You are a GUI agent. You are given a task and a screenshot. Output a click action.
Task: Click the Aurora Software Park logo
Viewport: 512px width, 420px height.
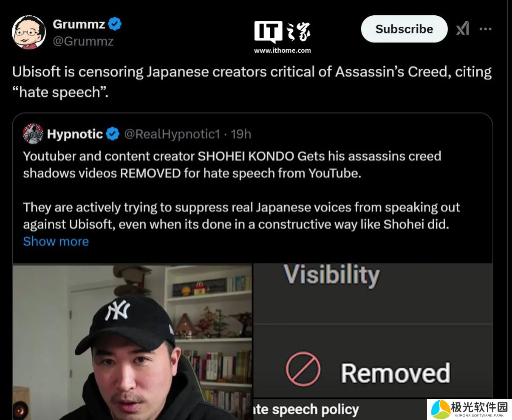(x=469, y=409)
